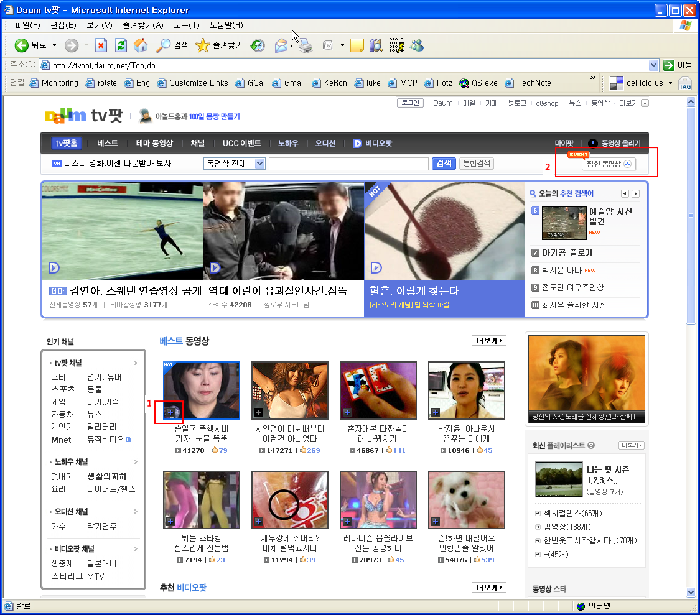Image resolution: width=700 pixels, height=615 pixels.
Task: Click the video search text input field
Action: pyautogui.click(x=348, y=164)
